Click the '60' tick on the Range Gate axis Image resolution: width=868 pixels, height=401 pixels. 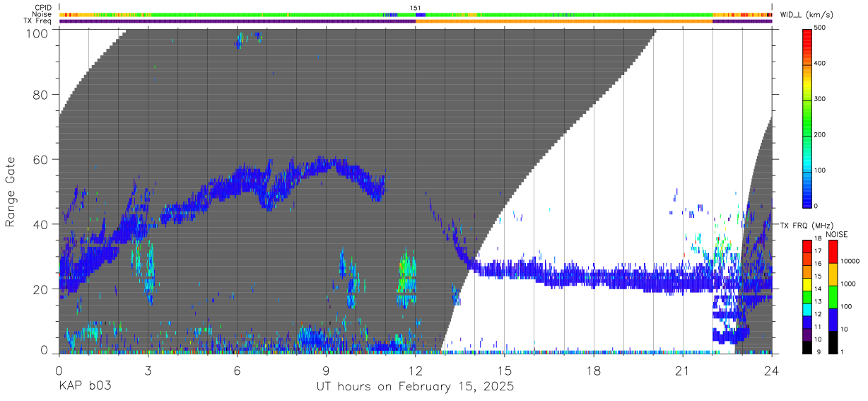click(x=40, y=159)
